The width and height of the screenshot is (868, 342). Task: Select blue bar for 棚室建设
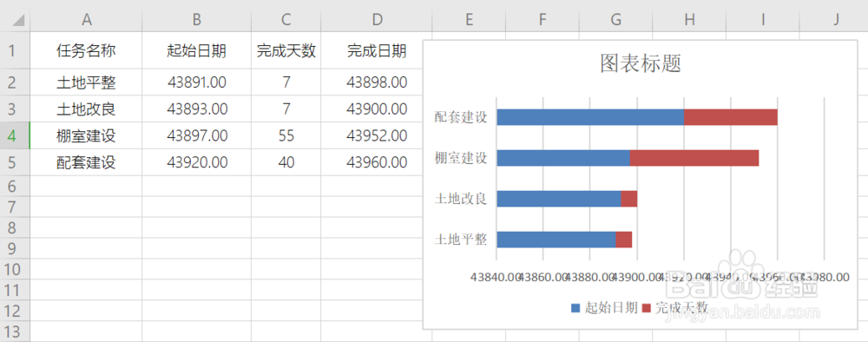coord(563,158)
